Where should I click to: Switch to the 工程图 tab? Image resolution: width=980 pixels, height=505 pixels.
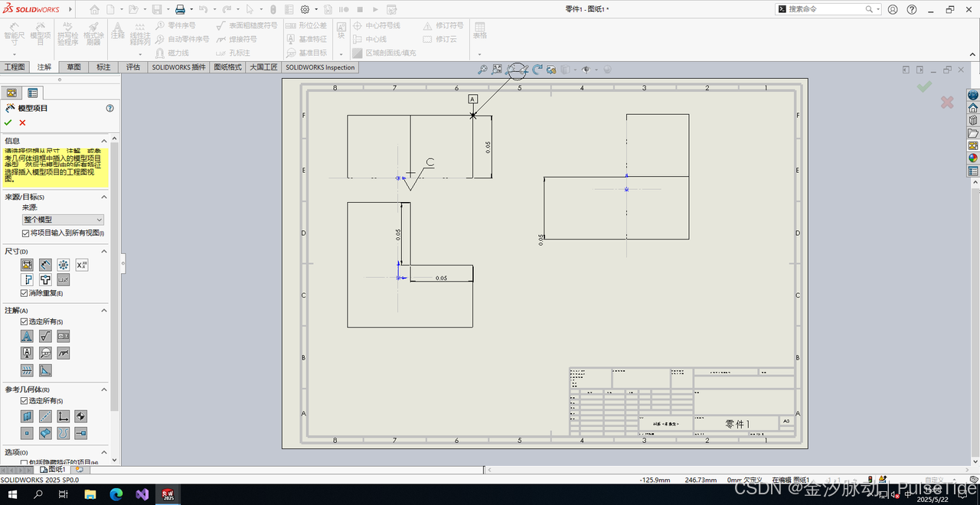pyautogui.click(x=15, y=67)
